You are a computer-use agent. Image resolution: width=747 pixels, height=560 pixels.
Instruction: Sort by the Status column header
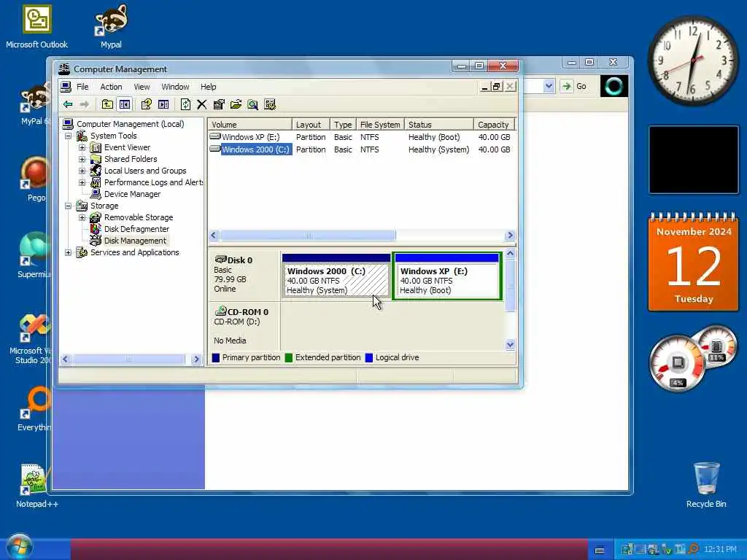pos(438,124)
